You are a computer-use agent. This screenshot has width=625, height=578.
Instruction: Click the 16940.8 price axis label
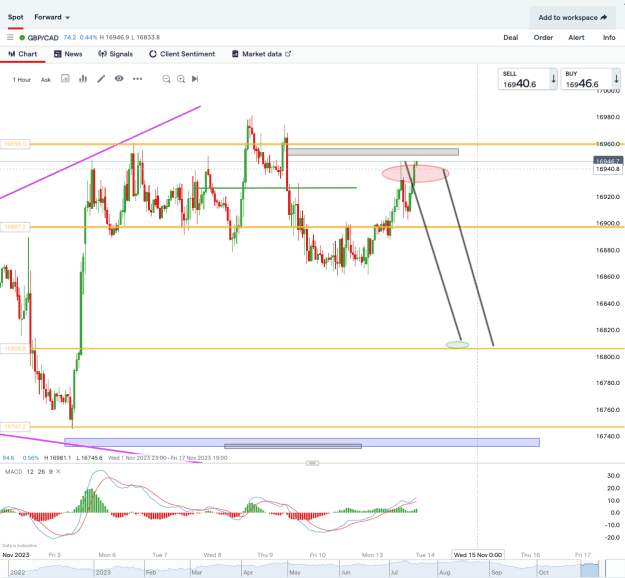[x=608, y=169]
